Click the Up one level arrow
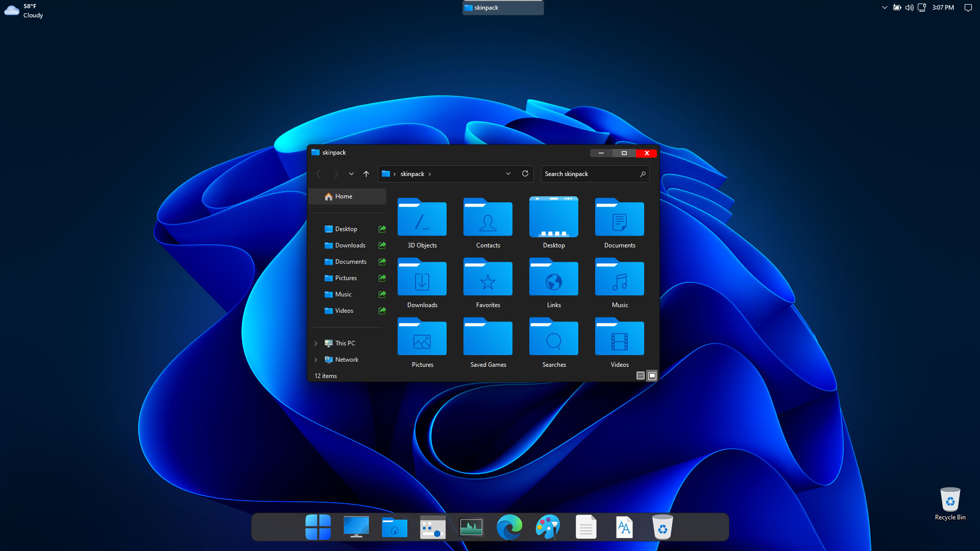 pos(366,174)
